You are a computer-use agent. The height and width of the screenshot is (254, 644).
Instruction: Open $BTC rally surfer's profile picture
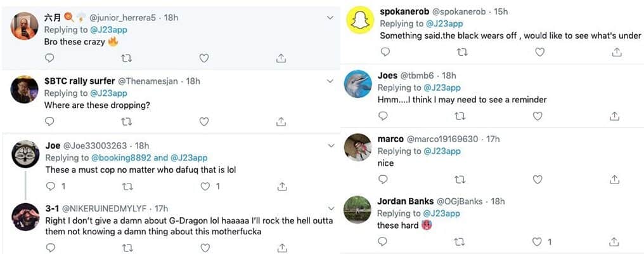click(25, 90)
